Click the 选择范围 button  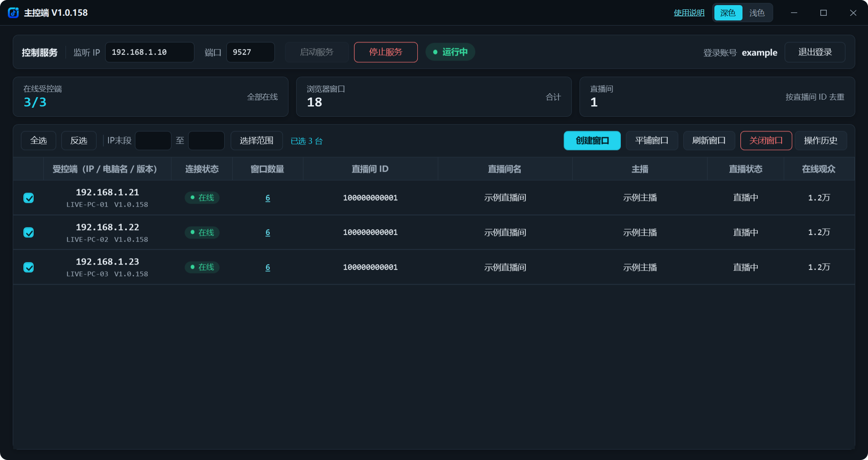257,141
